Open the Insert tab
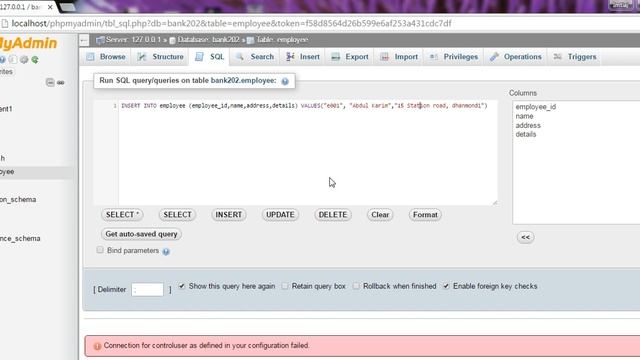640x360 pixels. (x=303, y=57)
